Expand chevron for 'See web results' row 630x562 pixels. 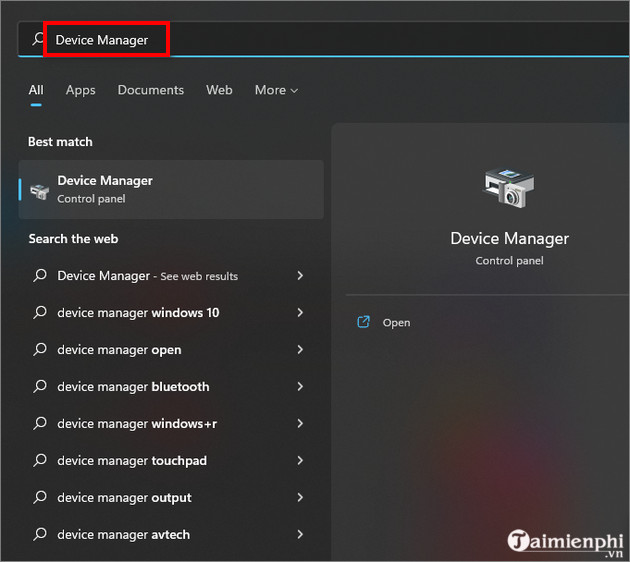click(x=300, y=276)
